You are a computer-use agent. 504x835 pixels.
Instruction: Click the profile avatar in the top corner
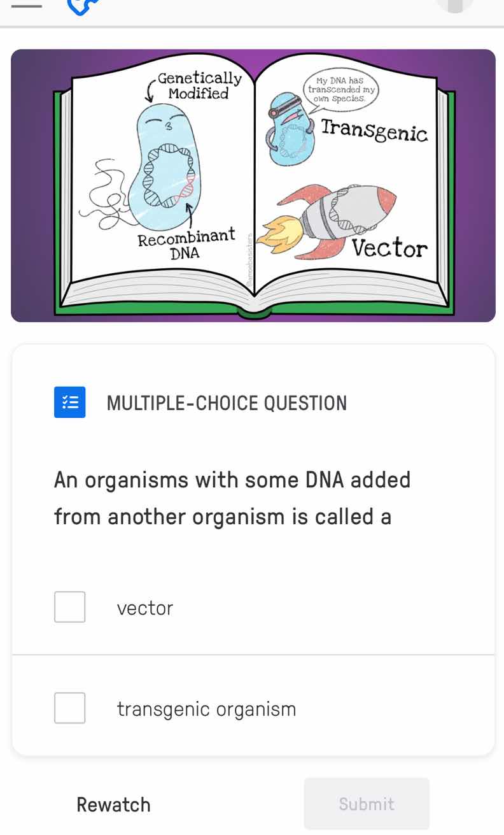(x=454, y=6)
